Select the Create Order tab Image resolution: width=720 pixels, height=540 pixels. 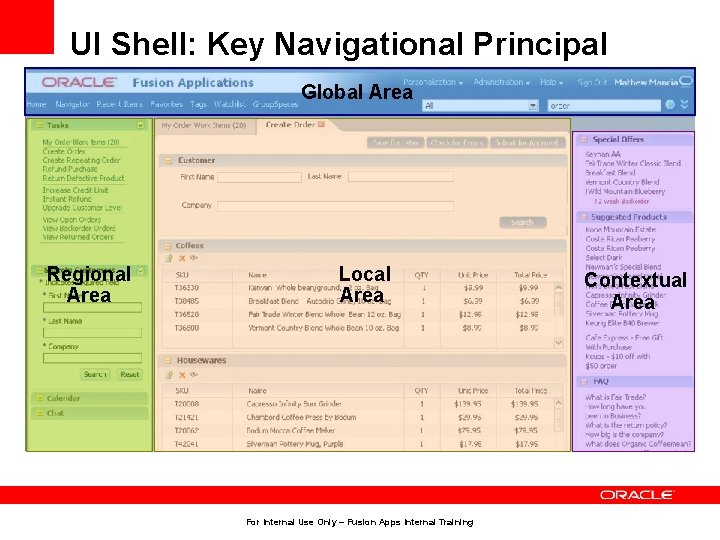290,124
